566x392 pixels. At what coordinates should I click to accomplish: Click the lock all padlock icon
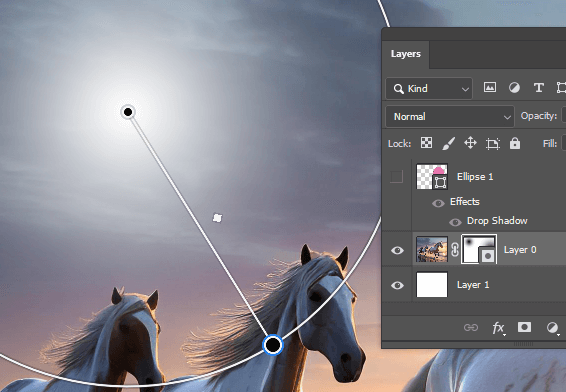pyautogui.click(x=515, y=143)
